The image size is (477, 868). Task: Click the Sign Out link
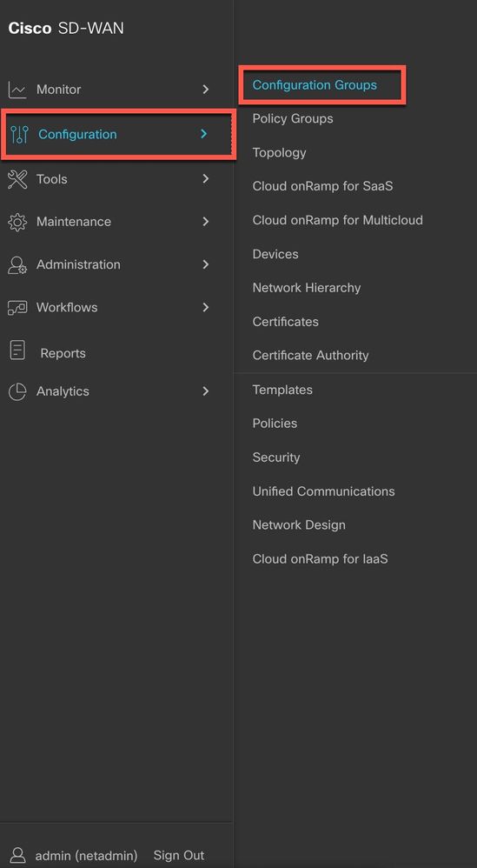pos(179,855)
